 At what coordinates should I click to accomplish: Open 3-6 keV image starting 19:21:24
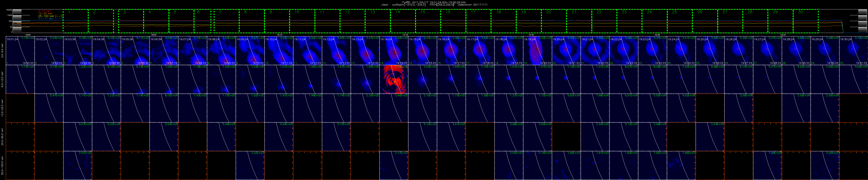595,51
